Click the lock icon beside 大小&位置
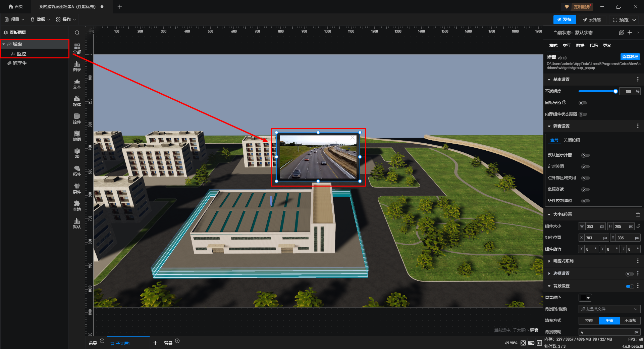This screenshot has width=644, height=349. 638,214
